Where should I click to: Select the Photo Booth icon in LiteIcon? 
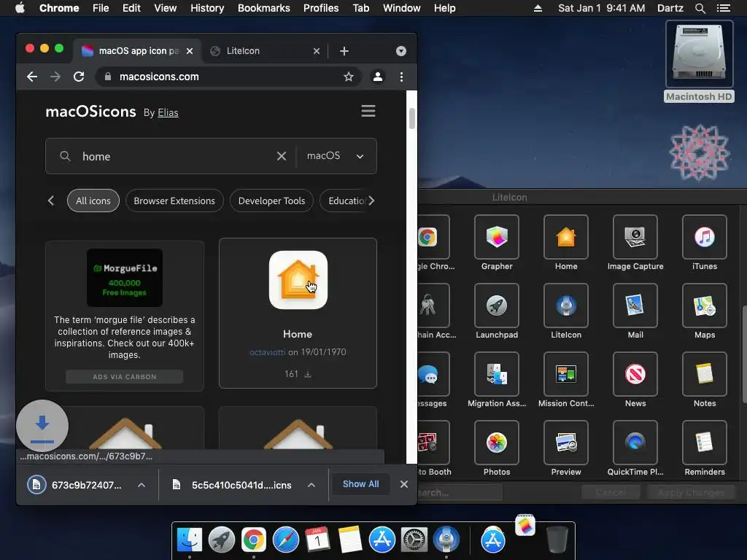click(x=433, y=443)
